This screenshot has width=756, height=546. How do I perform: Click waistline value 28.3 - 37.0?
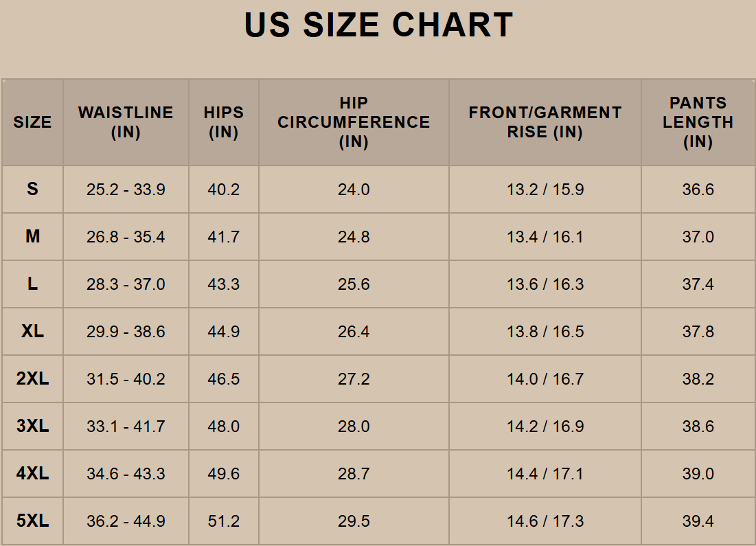click(126, 284)
